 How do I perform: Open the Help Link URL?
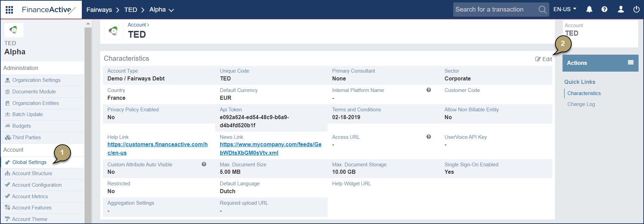coord(158,149)
